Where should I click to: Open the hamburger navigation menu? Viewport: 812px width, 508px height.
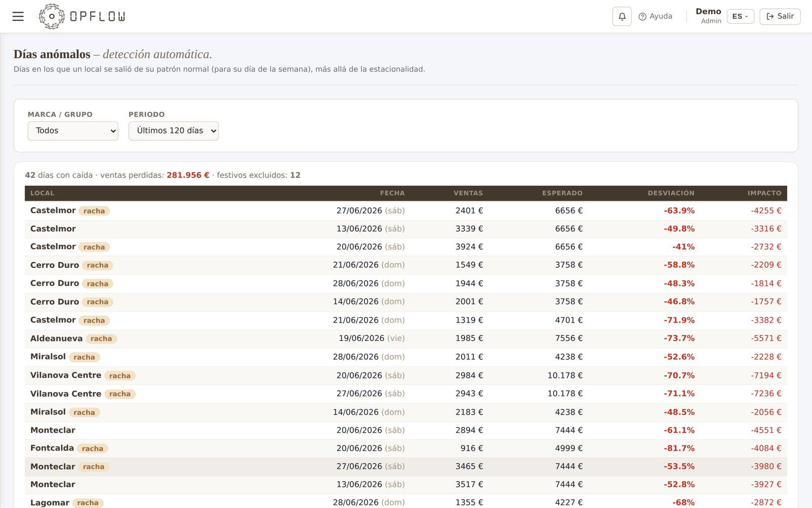point(18,16)
